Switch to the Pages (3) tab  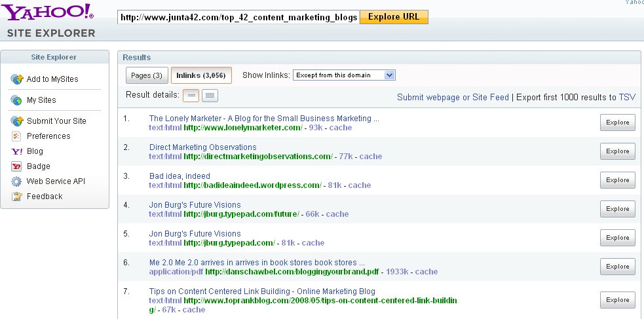[x=147, y=75]
